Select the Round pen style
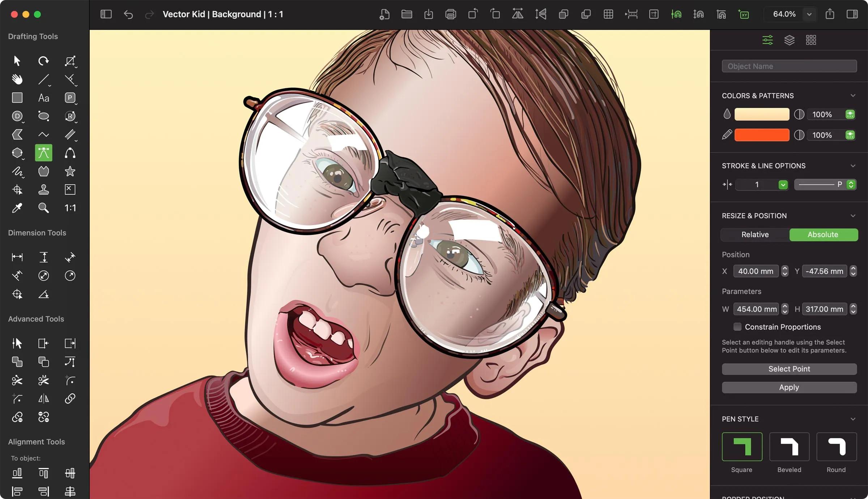The height and width of the screenshot is (499, 868). click(x=836, y=447)
